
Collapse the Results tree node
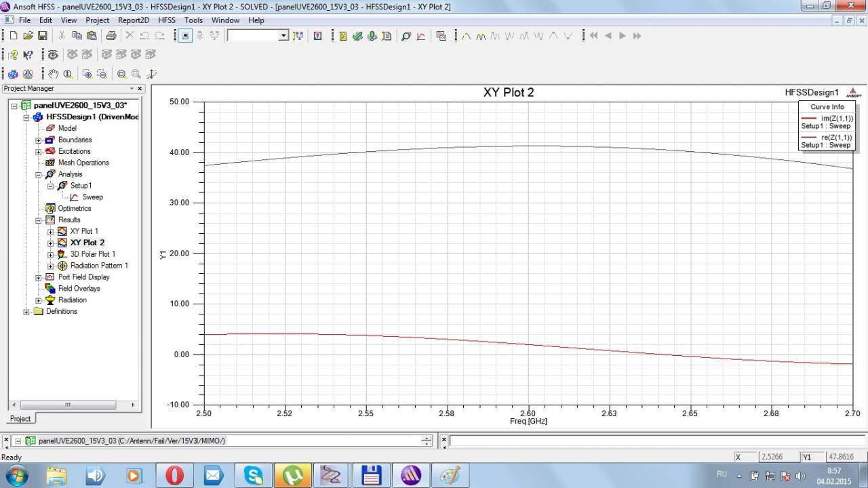pyautogui.click(x=39, y=220)
